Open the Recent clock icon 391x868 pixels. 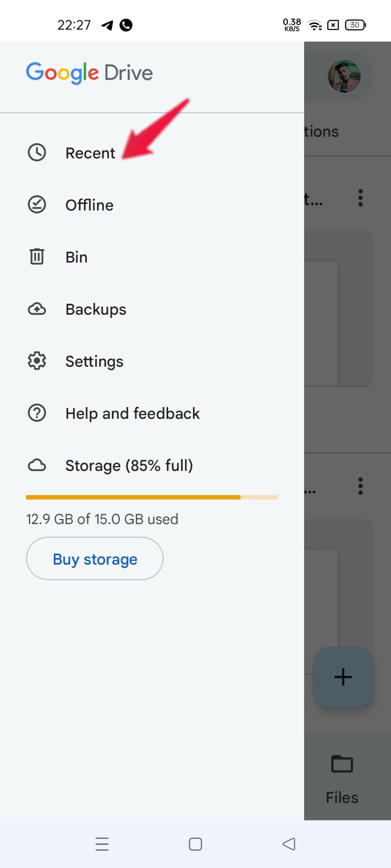pyautogui.click(x=37, y=153)
